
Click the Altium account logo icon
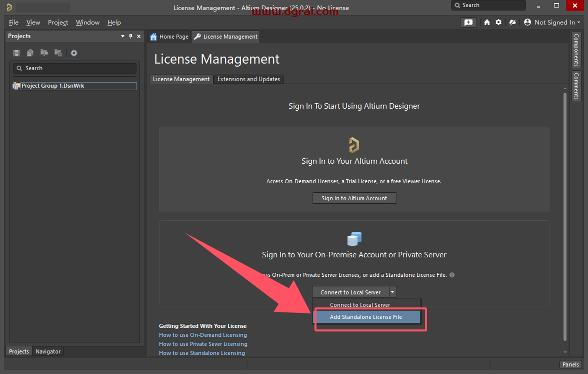pyautogui.click(x=354, y=145)
